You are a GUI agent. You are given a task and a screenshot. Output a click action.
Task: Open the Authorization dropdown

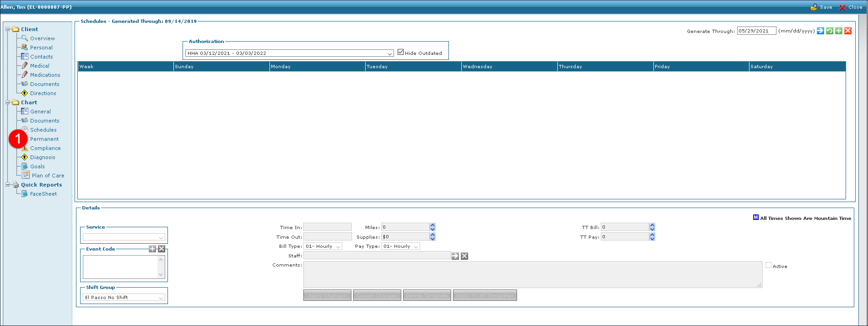389,53
